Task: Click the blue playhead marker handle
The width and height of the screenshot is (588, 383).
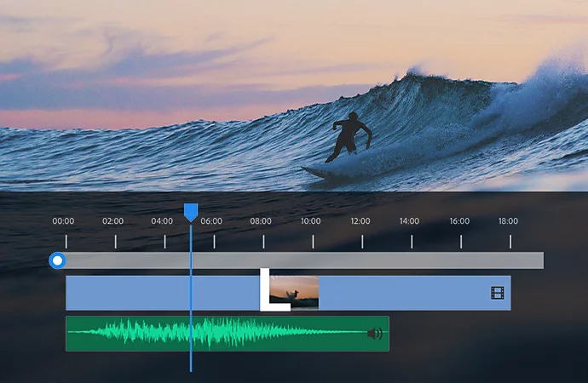Action: tap(191, 212)
